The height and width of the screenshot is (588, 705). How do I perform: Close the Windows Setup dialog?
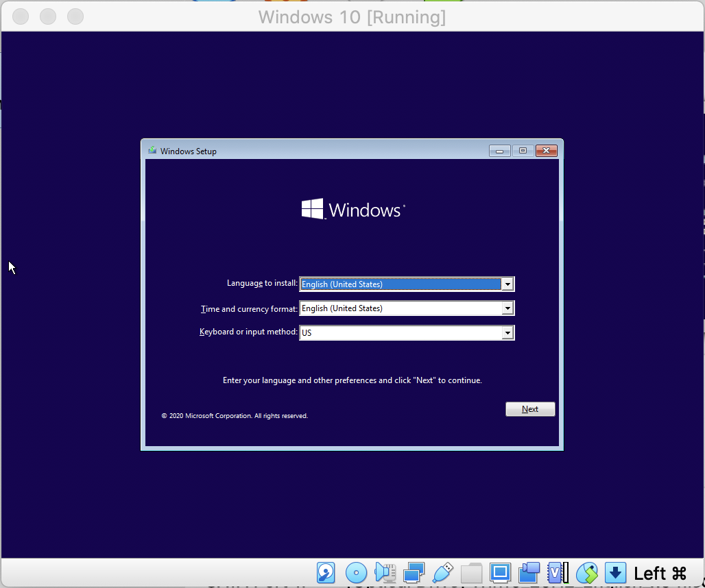coord(547,151)
